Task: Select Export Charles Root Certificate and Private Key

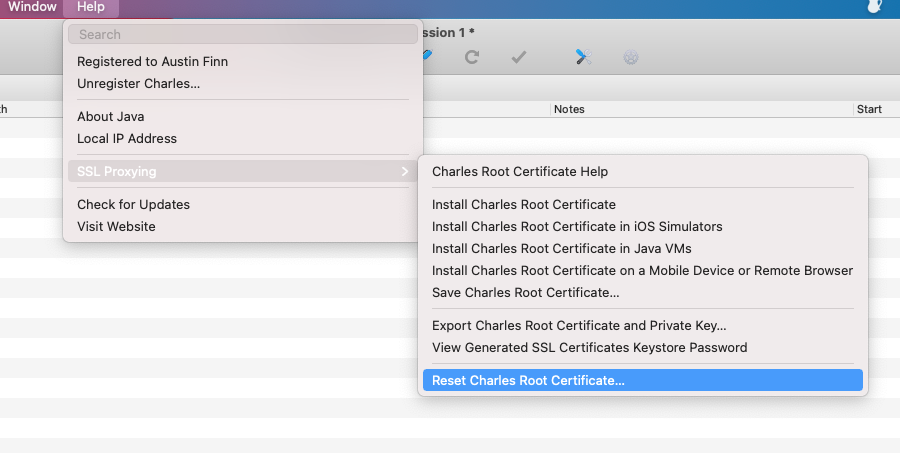Action: (579, 326)
